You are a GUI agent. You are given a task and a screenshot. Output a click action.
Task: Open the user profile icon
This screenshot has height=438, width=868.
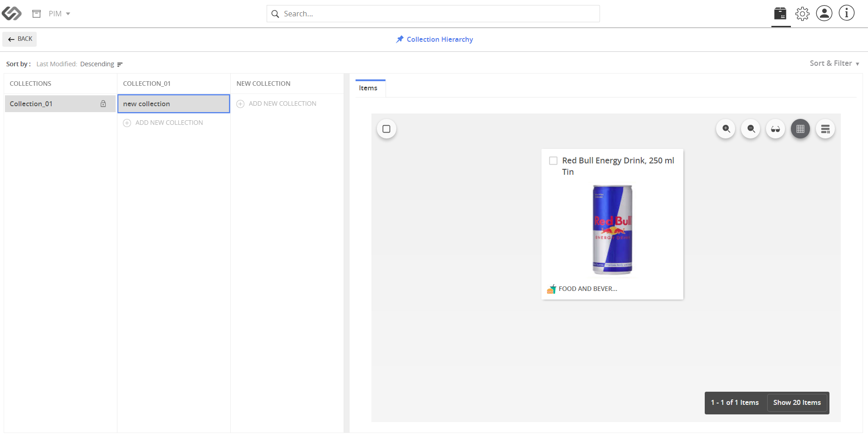824,13
